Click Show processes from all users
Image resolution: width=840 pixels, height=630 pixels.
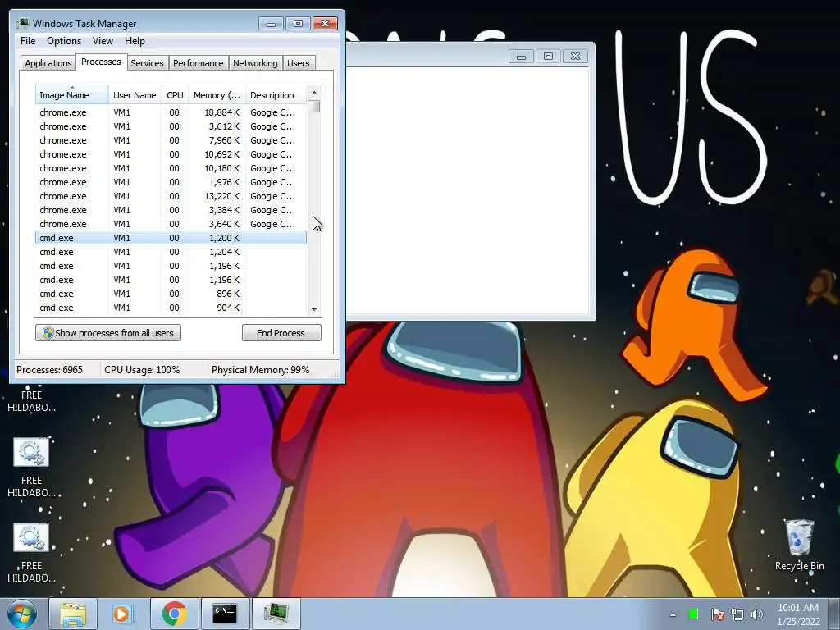pos(108,333)
